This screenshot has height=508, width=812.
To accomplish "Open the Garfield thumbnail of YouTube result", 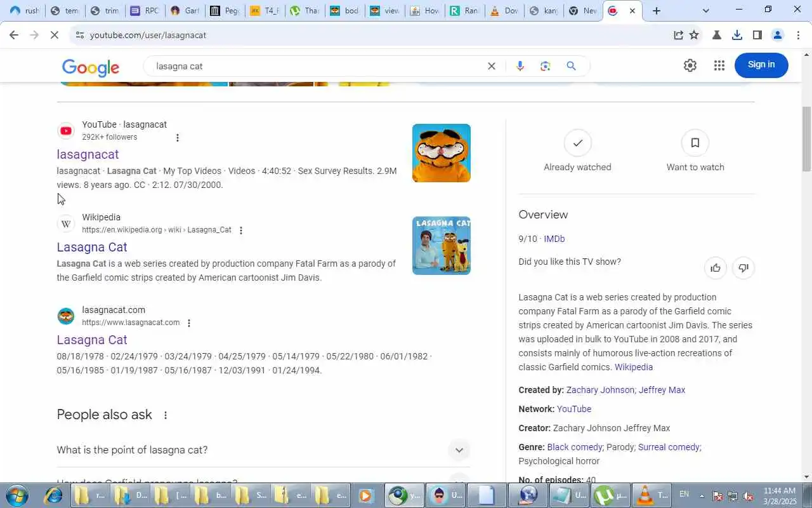I will click(442, 153).
